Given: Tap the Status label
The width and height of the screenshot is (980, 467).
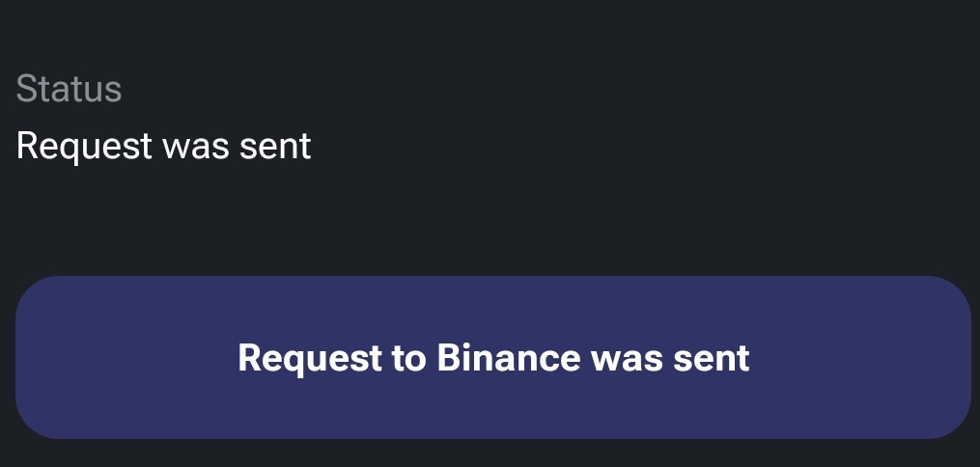Looking at the screenshot, I should (69, 89).
